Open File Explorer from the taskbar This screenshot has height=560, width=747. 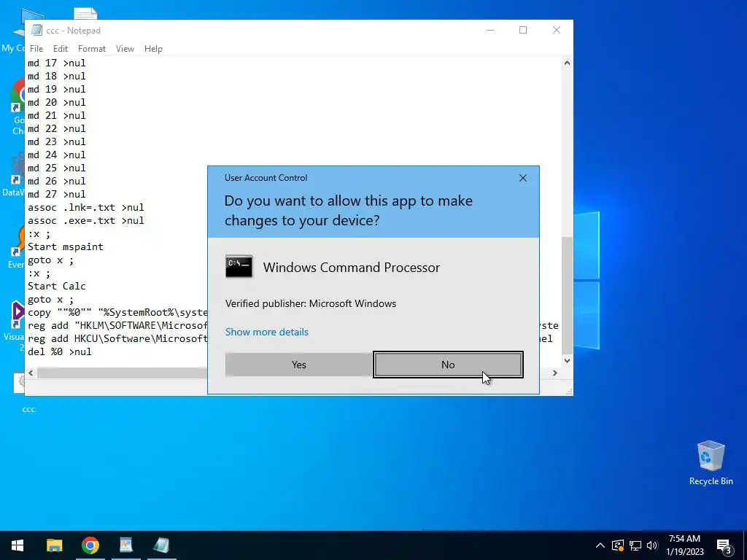pos(54,545)
